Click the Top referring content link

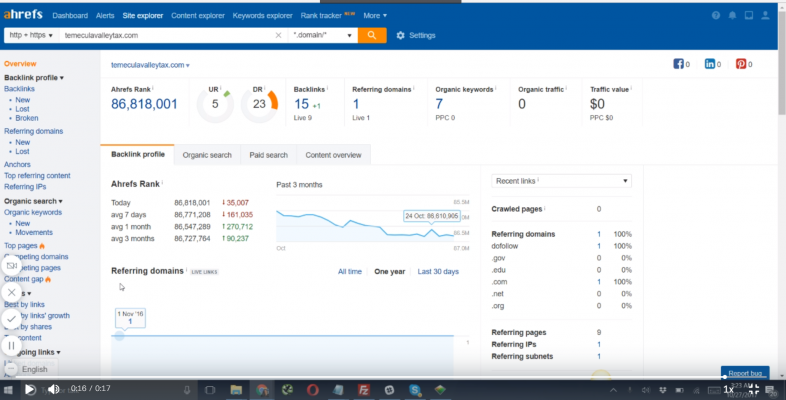pyautogui.click(x=37, y=175)
